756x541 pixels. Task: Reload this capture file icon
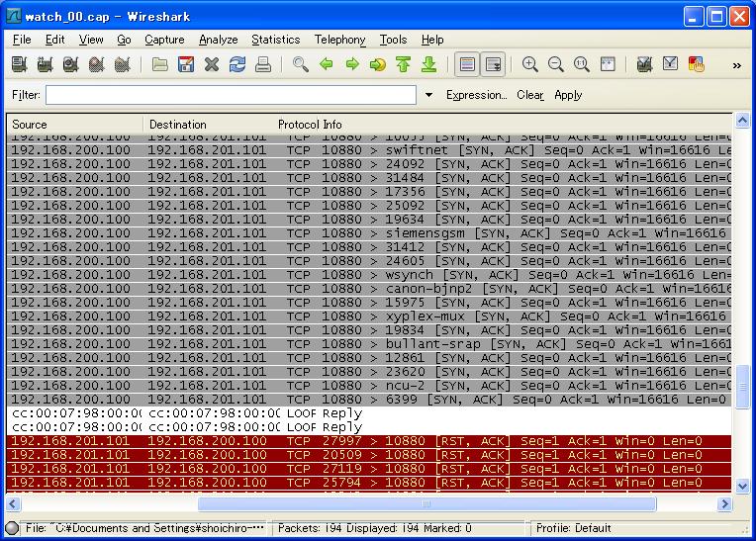point(237,64)
